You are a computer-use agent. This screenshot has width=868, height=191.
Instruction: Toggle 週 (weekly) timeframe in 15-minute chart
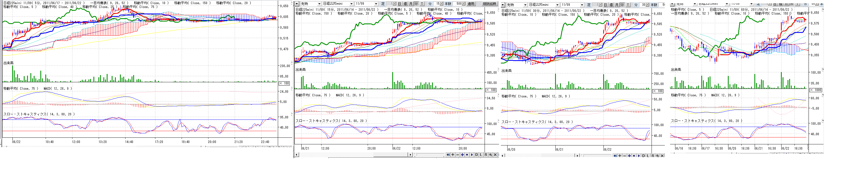pos(405,4)
